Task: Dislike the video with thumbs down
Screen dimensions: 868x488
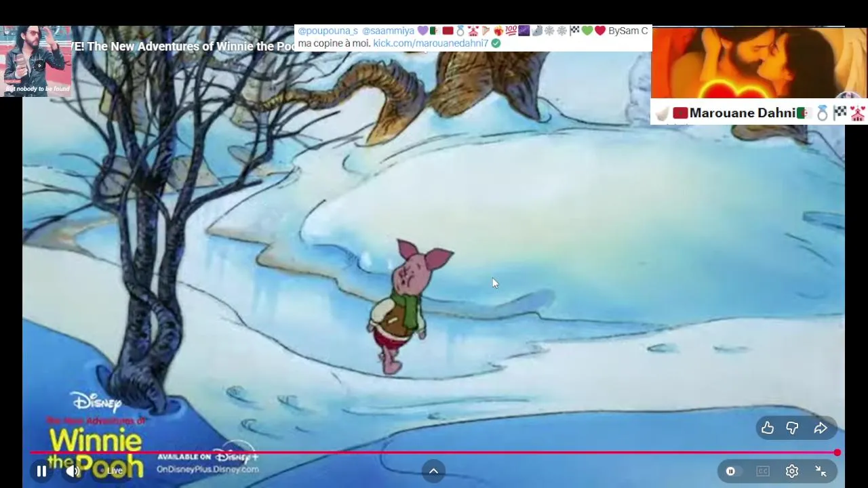Action: [792, 428]
